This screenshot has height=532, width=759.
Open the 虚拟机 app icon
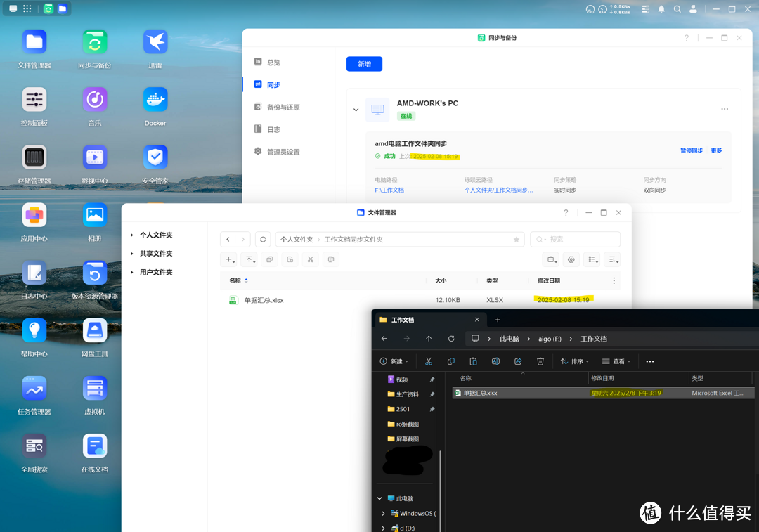coord(95,389)
